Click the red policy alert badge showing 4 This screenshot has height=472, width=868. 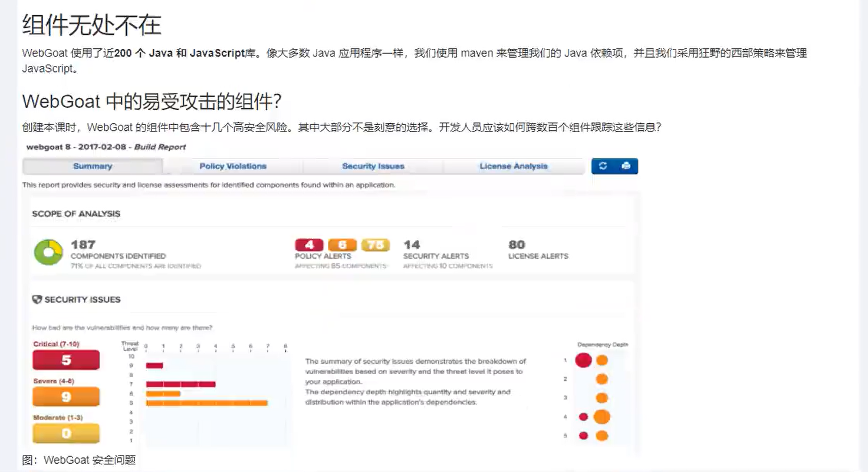coord(310,245)
